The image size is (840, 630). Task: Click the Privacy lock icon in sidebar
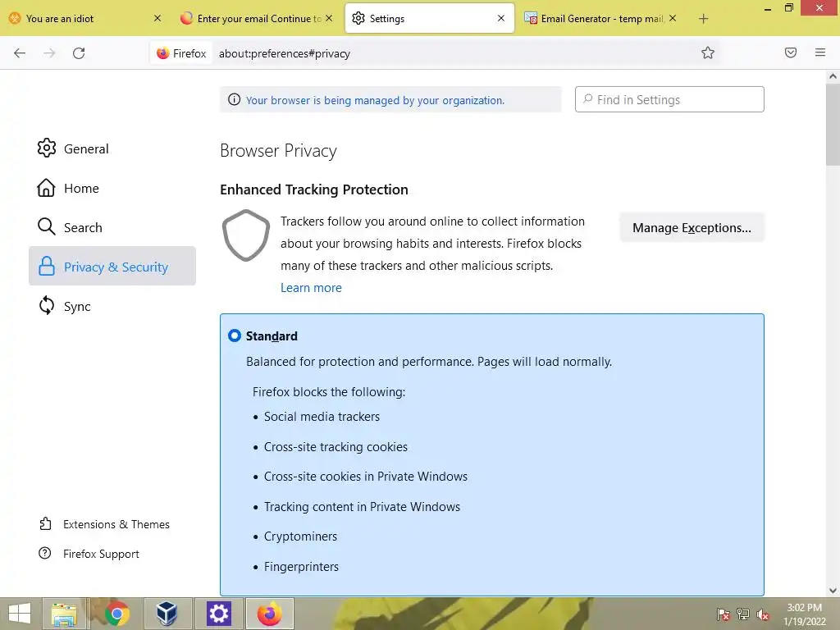(x=47, y=266)
